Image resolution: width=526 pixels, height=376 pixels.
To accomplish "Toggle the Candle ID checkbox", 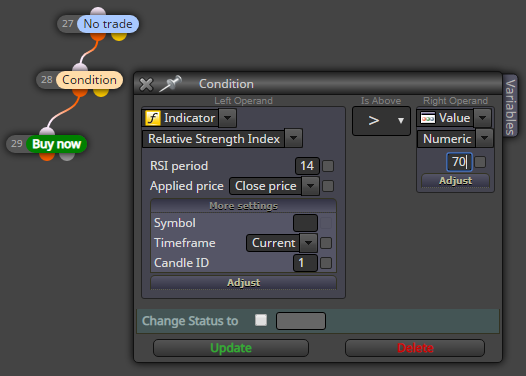I will pos(326,263).
